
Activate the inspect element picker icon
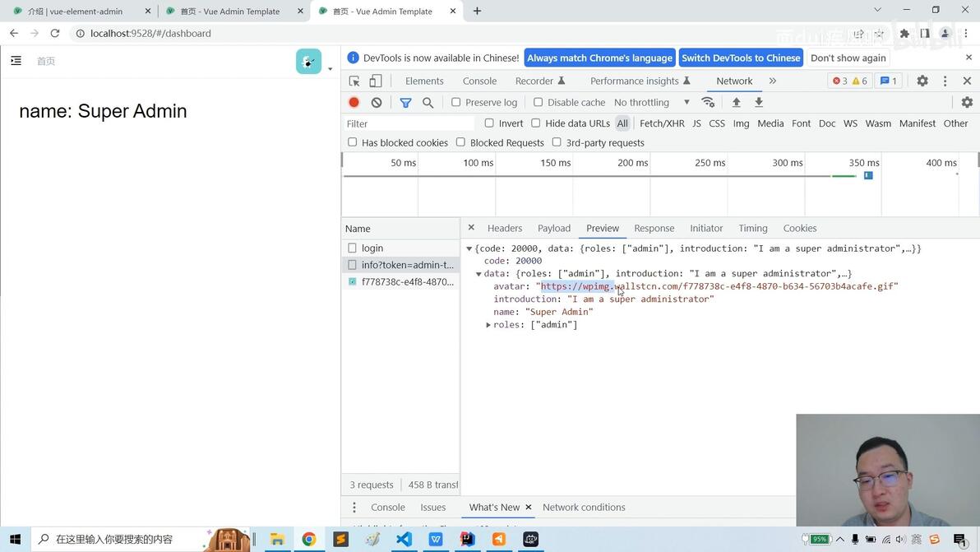(x=354, y=81)
